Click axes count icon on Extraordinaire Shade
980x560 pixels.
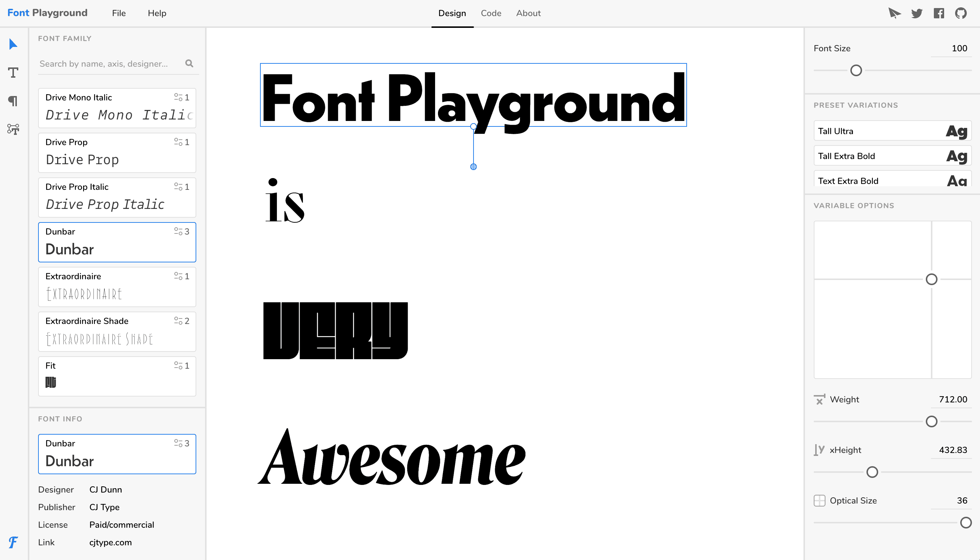pyautogui.click(x=178, y=321)
